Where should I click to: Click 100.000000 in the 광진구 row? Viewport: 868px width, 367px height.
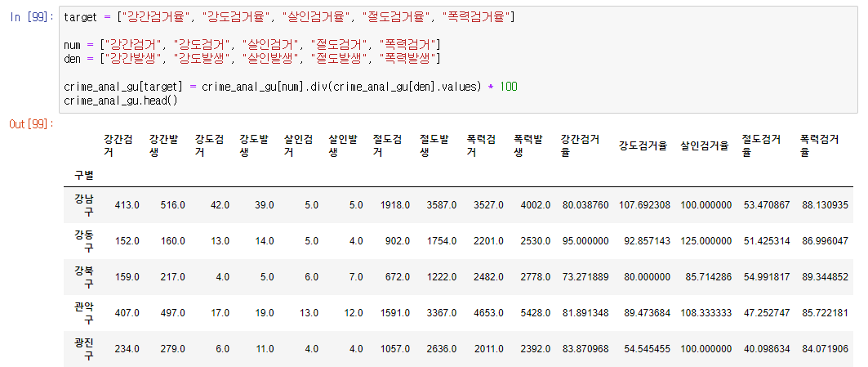706,349
